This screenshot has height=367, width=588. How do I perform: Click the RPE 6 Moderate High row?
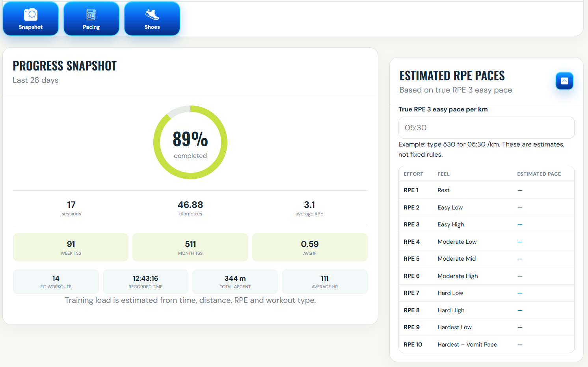[x=486, y=276]
